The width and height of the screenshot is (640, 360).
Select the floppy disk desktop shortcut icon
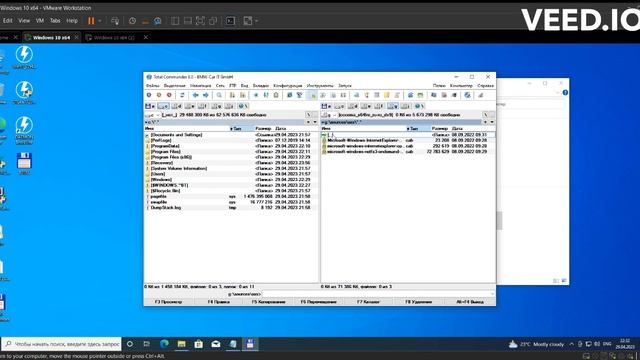pos(24,164)
